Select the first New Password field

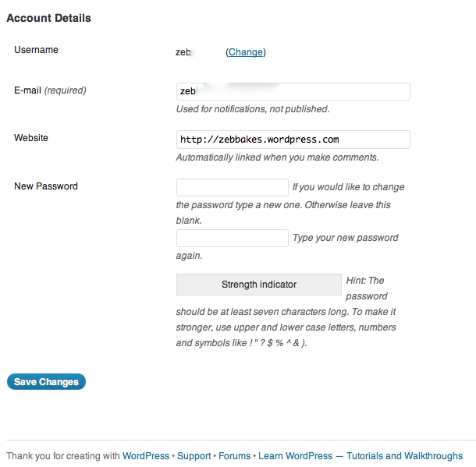(233, 187)
